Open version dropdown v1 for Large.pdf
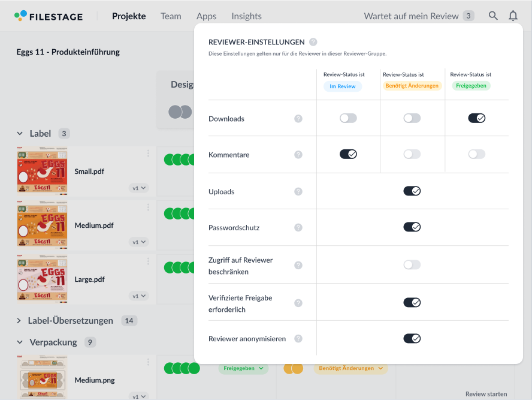Screen dimensions: 532x400 [x=139, y=296]
